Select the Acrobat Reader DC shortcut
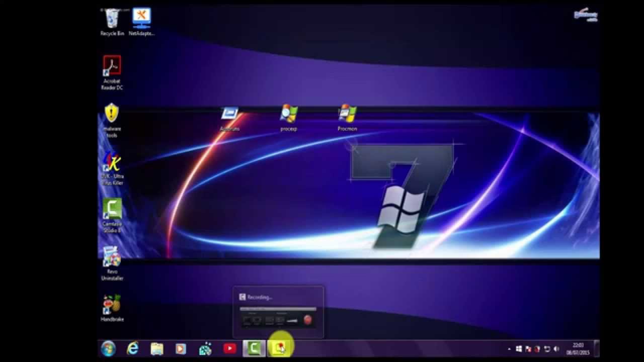Viewport: 644px width, 362px height. 112,73
